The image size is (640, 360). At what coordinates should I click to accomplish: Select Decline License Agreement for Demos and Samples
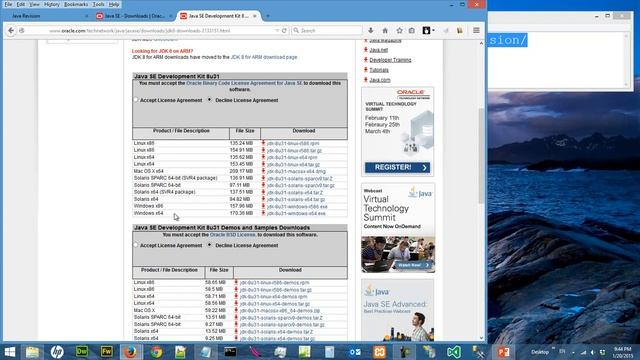209,245
